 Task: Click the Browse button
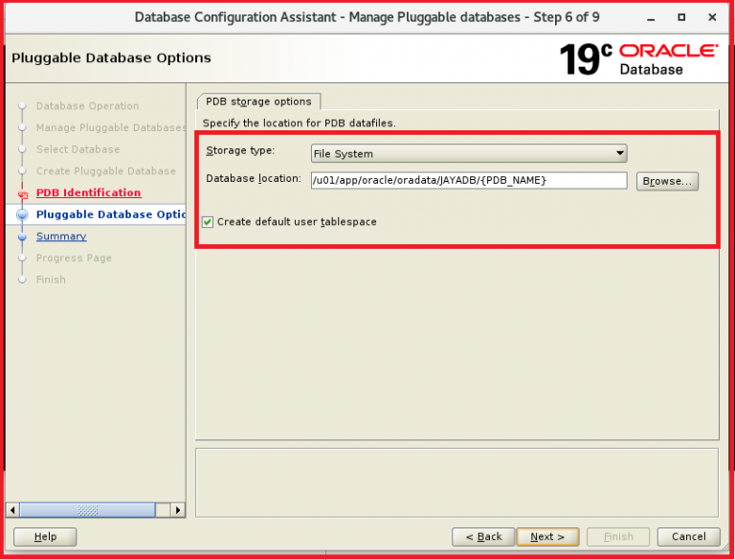click(667, 181)
